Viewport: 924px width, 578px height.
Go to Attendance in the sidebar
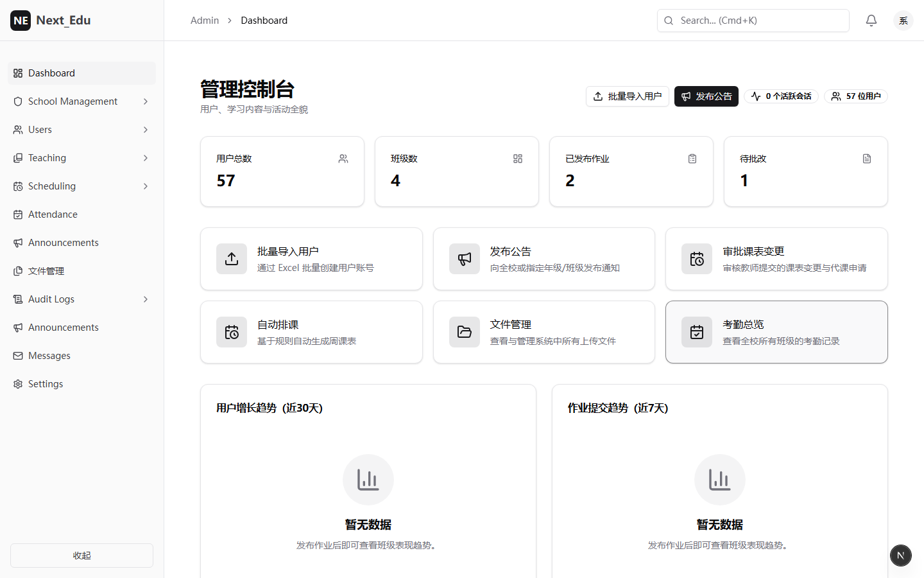tap(81, 215)
